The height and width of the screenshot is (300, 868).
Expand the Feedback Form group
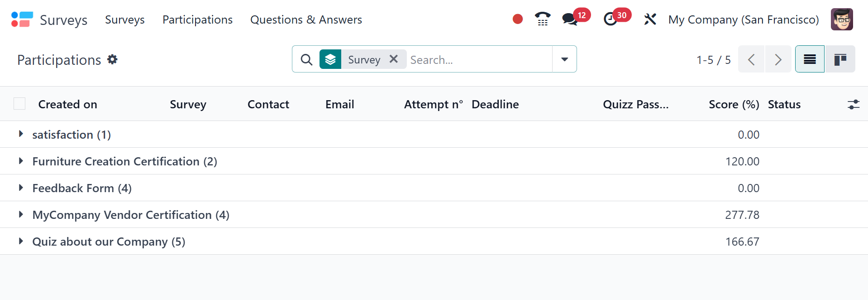click(21, 188)
